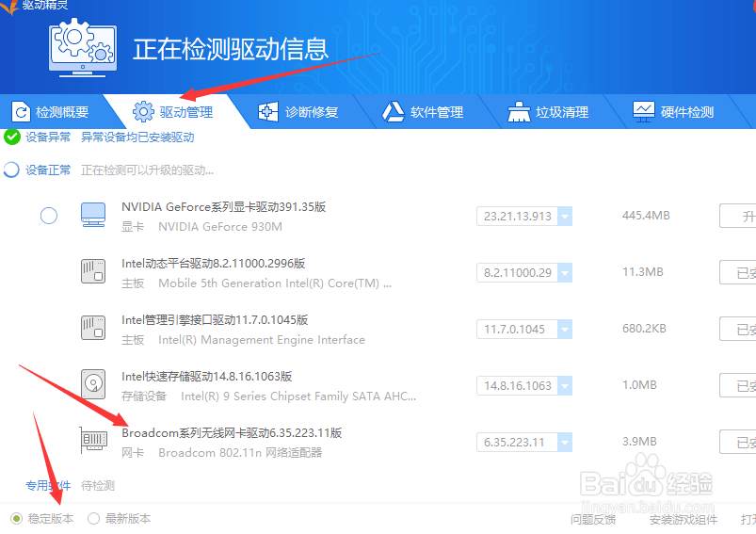
Task: Click the green check 设备异常 status icon
Action: coord(12,138)
